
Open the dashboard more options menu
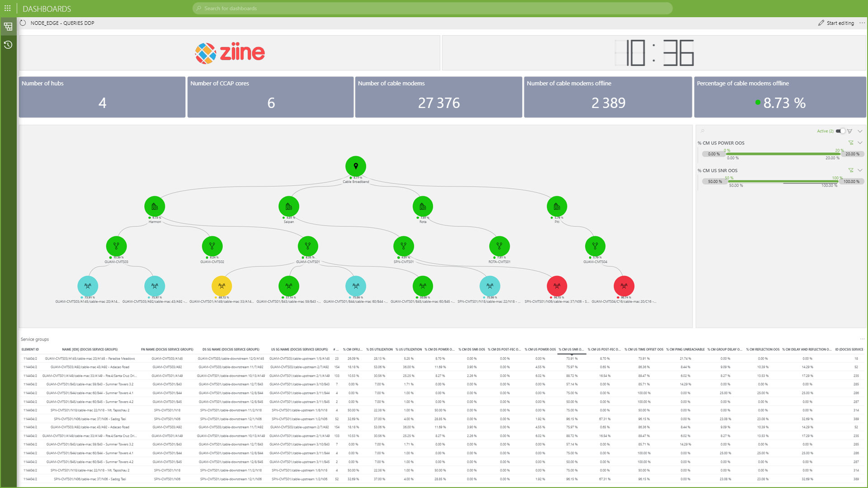[x=862, y=23]
